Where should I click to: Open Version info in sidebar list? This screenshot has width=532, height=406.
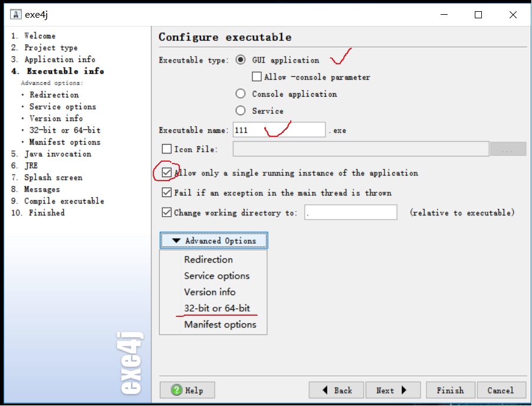pos(56,118)
